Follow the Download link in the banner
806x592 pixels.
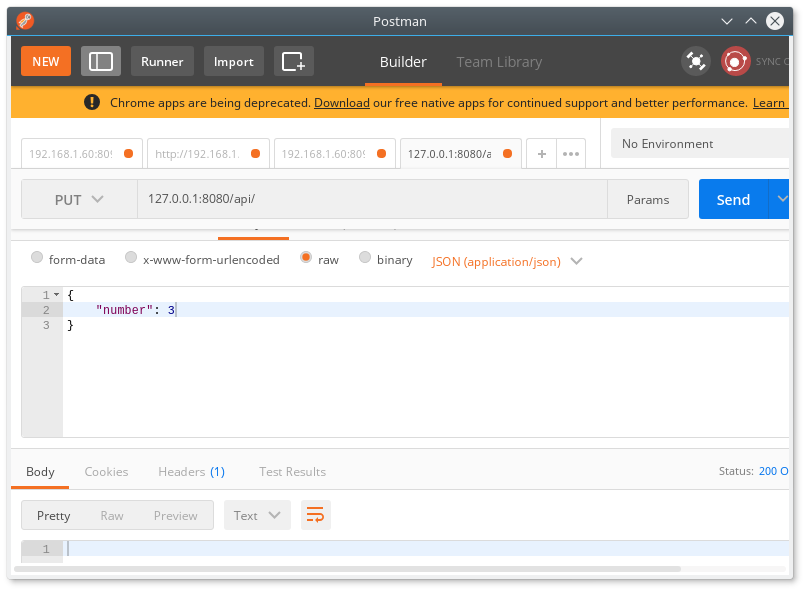click(x=342, y=103)
